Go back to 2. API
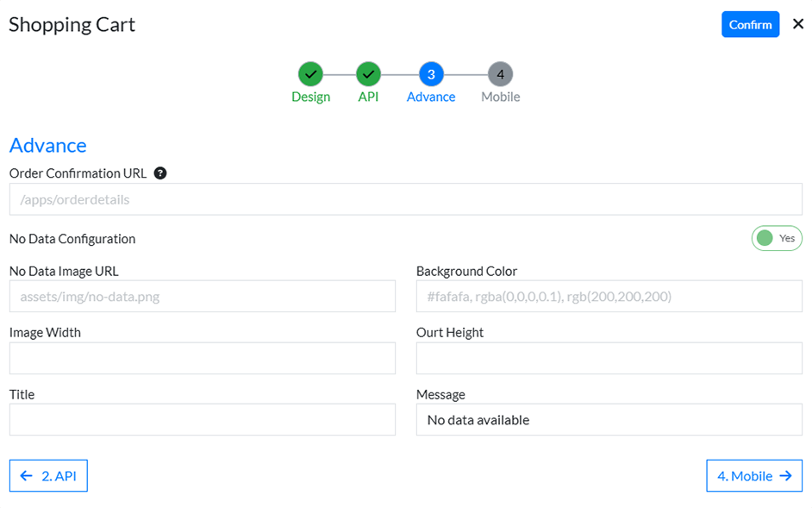 (48, 475)
